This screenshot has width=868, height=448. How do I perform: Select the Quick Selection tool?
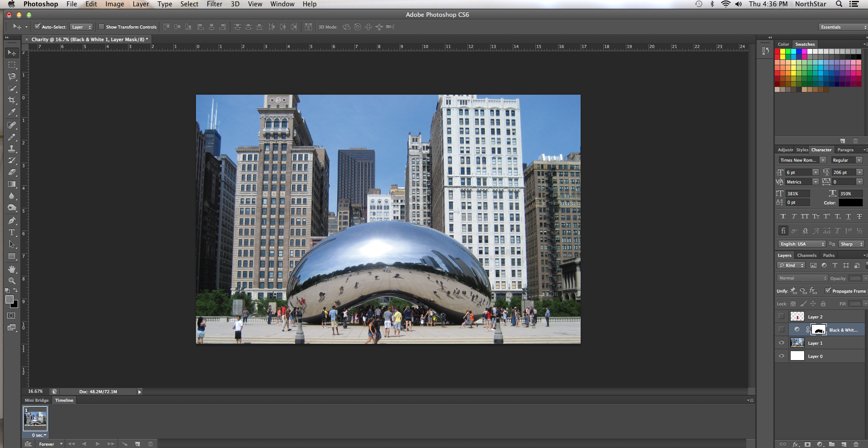(12, 88)
